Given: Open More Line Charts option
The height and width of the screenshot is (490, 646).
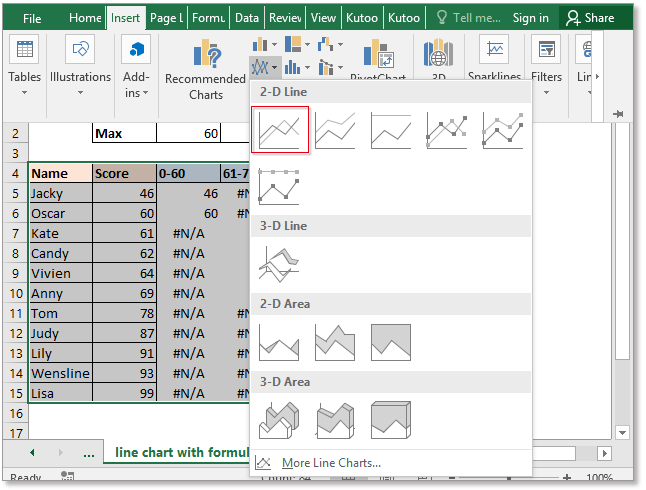Looking at the screenshot, I should 330,463.
